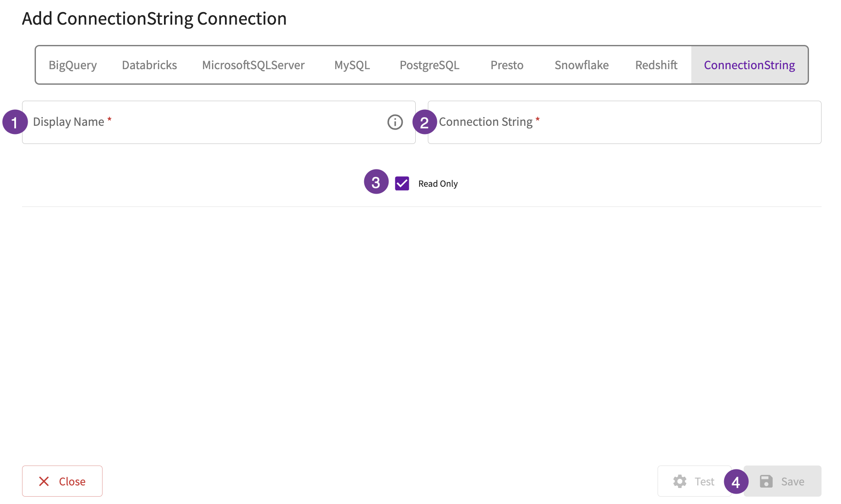Click the Display Name info icon
The image size is (841, 504).
tap(395, 122)
